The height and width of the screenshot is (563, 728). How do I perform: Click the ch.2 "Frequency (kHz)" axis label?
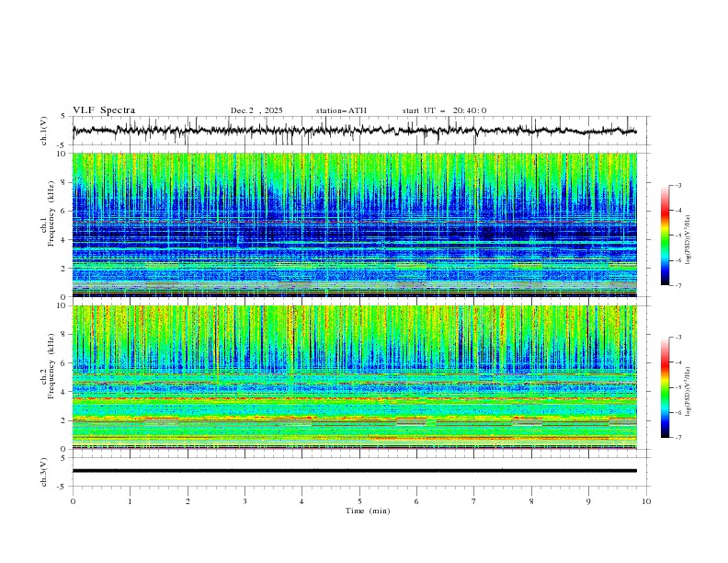51,367
